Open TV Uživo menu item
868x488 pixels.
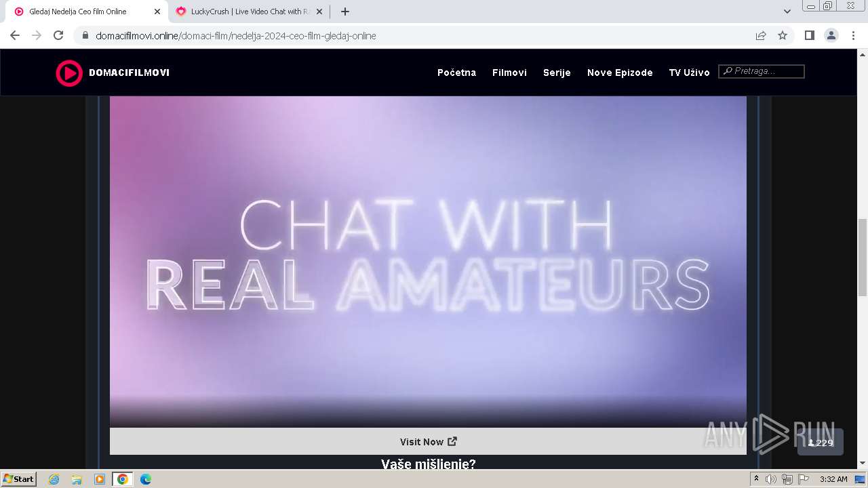click(689, 73)
